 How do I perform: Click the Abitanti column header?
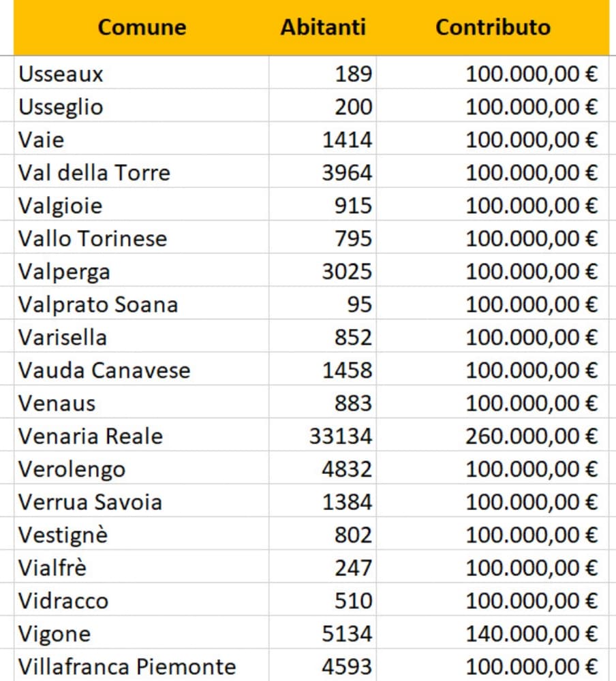323,27
